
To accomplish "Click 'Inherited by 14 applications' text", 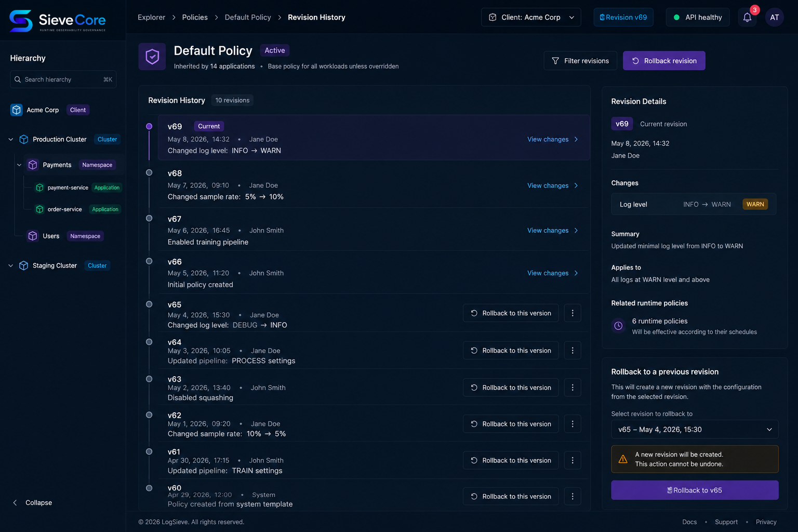I will tap(214, 66).
